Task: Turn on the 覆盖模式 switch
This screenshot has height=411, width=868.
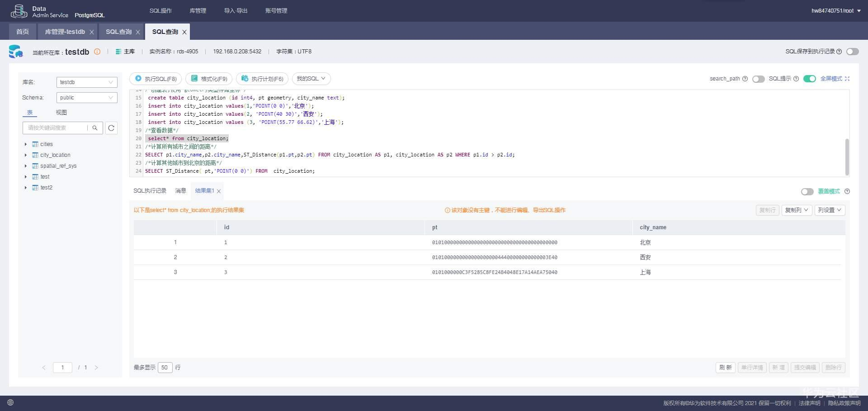Action: (x=807, y=192)
